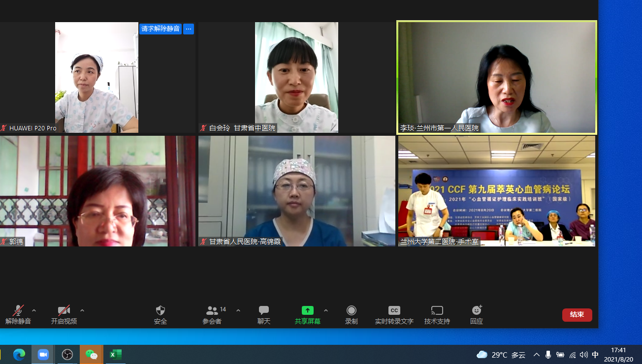Open the Chat (聊天) panel

pos(264,311)
